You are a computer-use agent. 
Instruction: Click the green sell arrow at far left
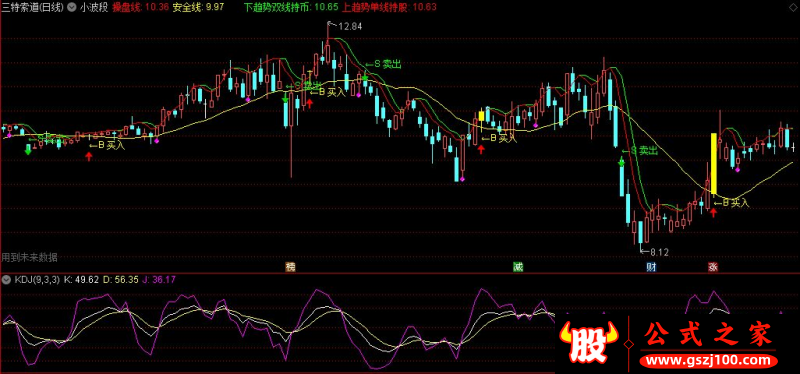[x=28, y=149]
